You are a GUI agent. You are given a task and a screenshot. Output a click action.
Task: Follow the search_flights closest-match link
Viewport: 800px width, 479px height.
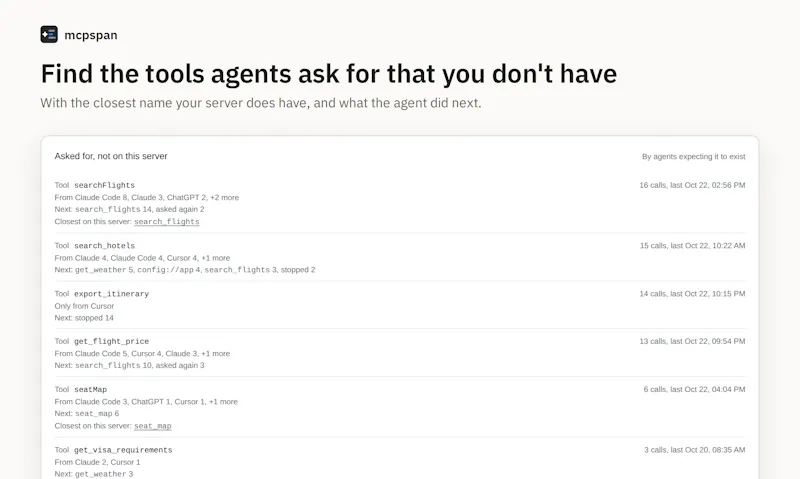[167, 222]
